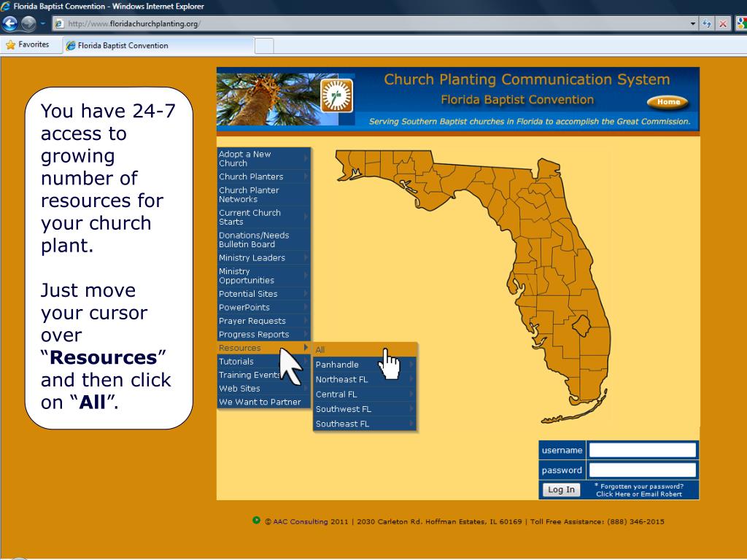Image resolution: width=747 pixels, height=560 pixels.
Task: Select the Resources menu item
Action: coord(263,348)
